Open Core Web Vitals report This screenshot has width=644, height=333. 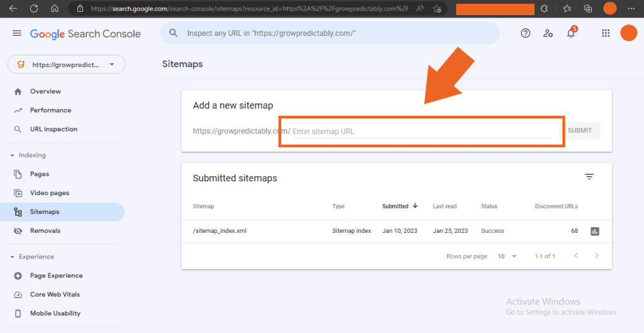pos(55,295)
